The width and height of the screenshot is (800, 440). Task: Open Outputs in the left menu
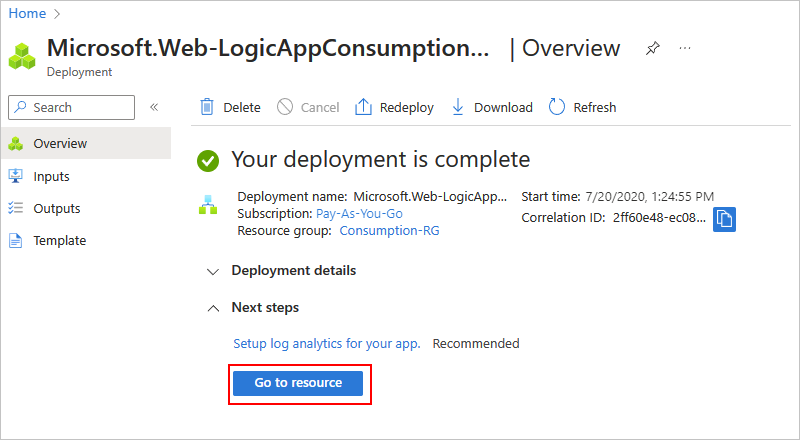pyautogui.click(x=56, y=208)
